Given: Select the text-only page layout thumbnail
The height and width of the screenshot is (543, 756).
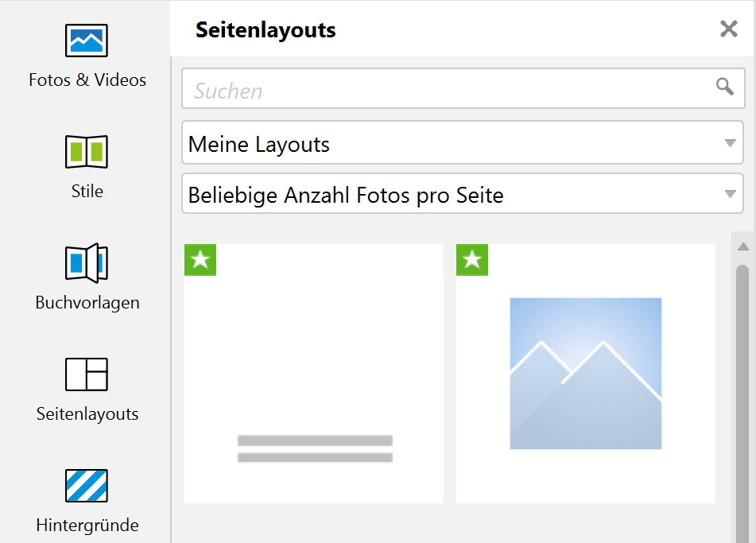Looking at the screenshot, I should coord(314,374).
